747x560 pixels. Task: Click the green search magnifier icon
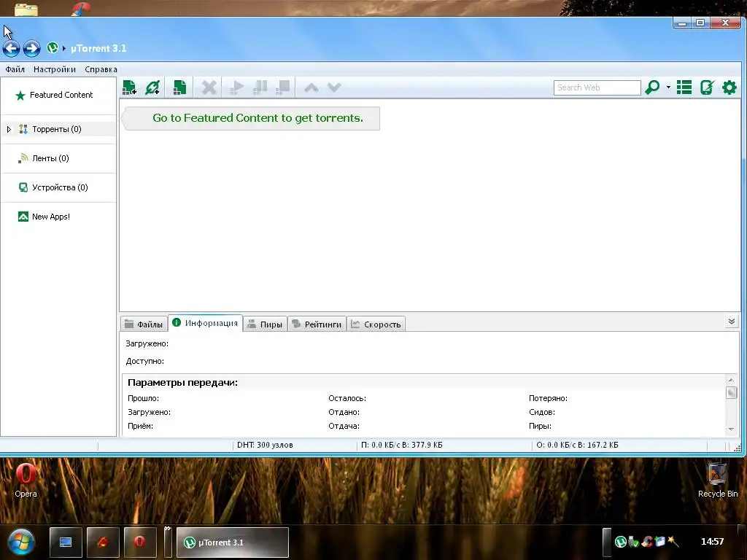[652, 87]
